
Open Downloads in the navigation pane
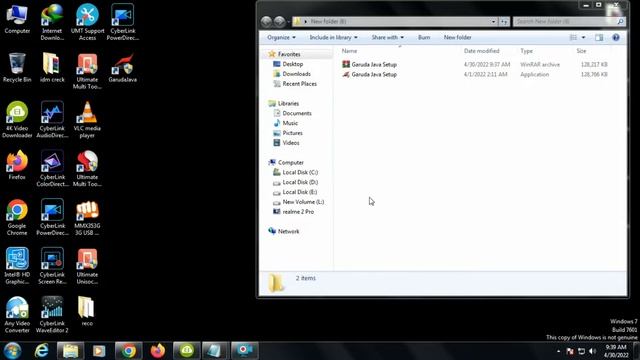click(x=296, y=74)
